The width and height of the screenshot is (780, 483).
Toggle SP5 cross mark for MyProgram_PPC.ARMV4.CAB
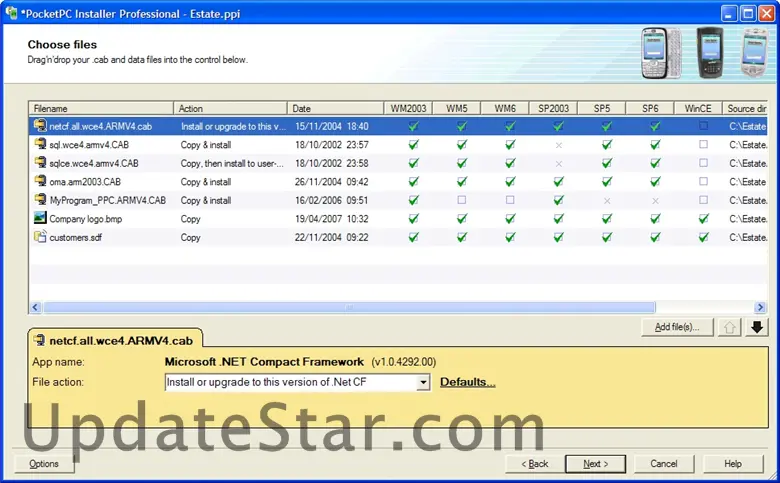pyautogui.click(x=607, y=201)
